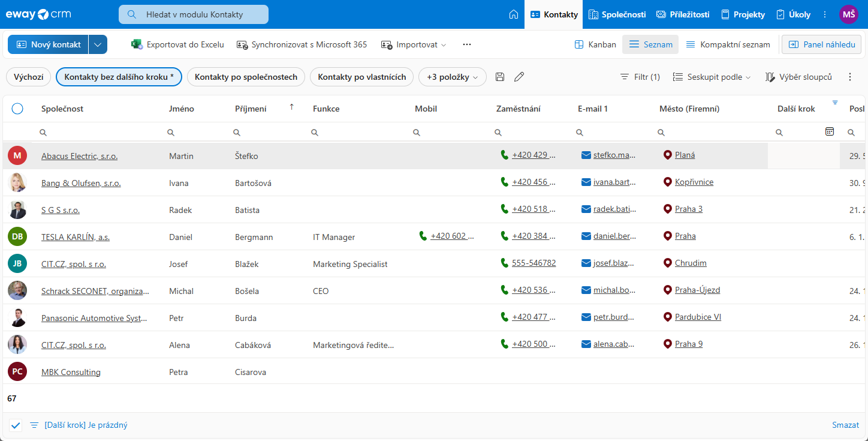Click the JB avatar for Josef Blažek
The image size is (868, 441).
coord(17,263)
